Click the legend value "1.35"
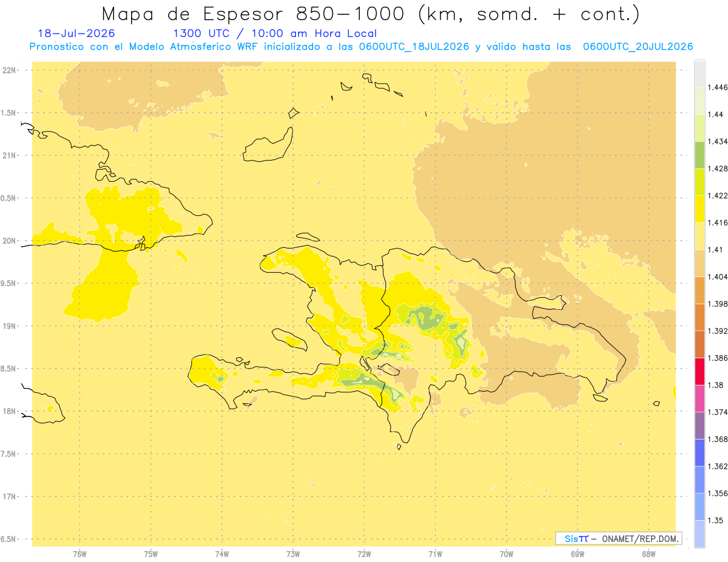The image size is (728, 562). 715,520
